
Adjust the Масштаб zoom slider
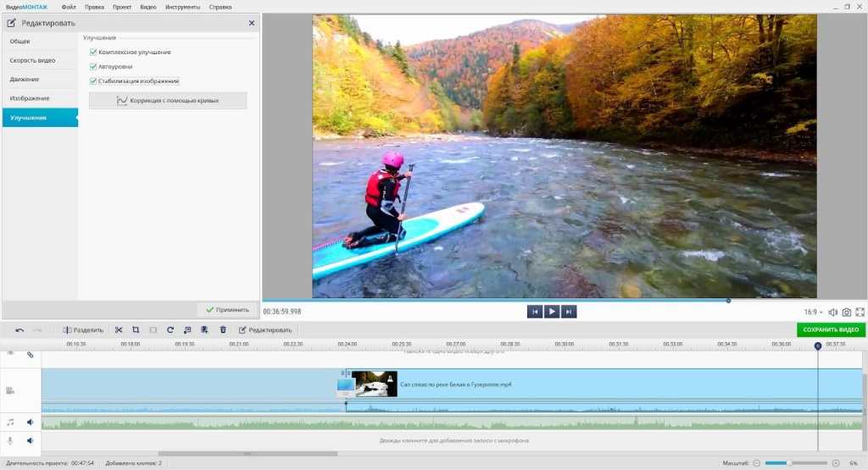point(789,463)
